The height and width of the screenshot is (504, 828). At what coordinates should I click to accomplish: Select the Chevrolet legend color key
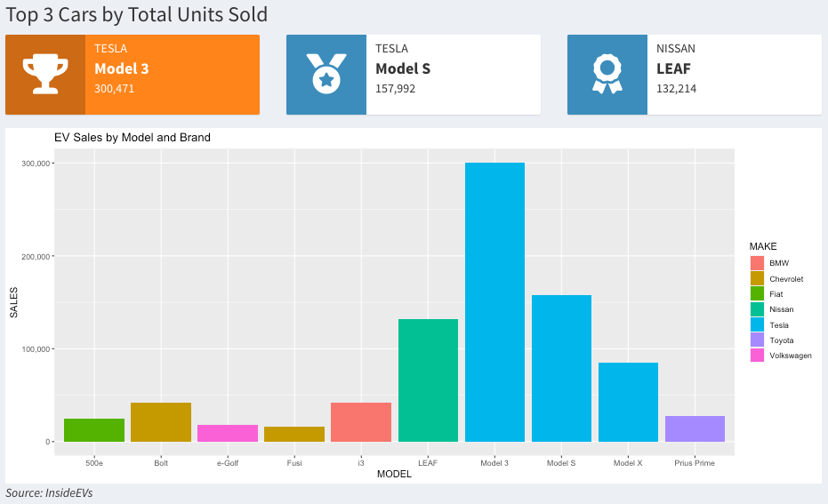[757, 278]
